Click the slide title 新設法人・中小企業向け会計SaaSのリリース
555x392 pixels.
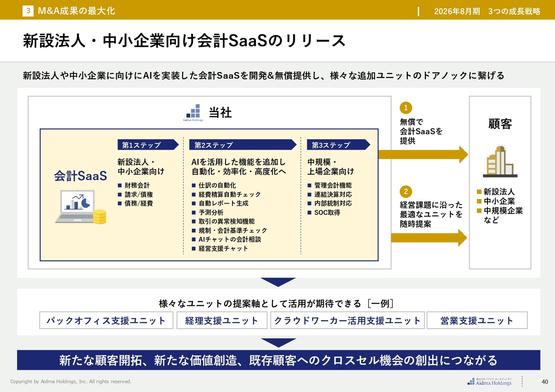coord(184,41)
